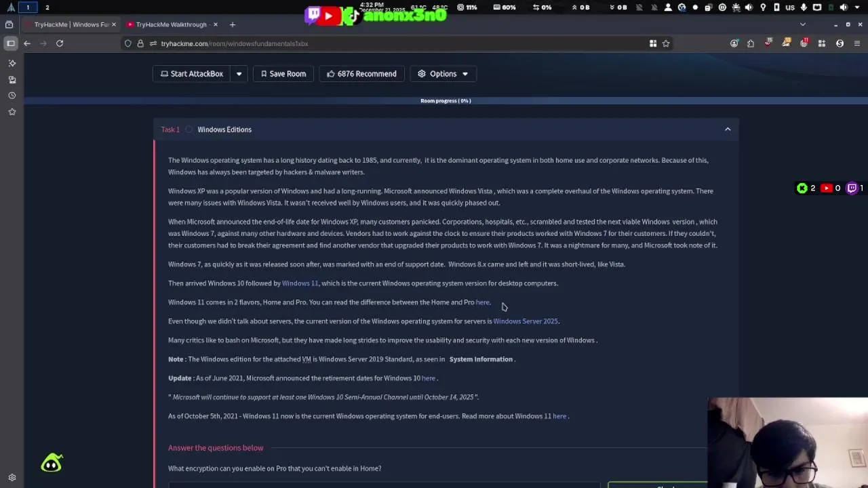This screenshot has height=488, width=868.
Task: Open sidebar settings gear icon
Action: pos(12,477)
